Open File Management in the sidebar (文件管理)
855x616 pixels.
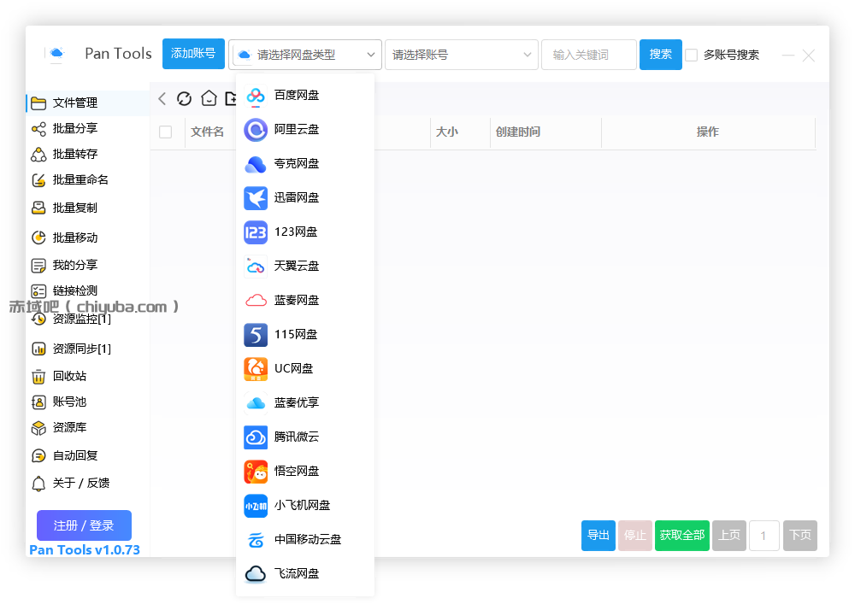pos(87,103)
